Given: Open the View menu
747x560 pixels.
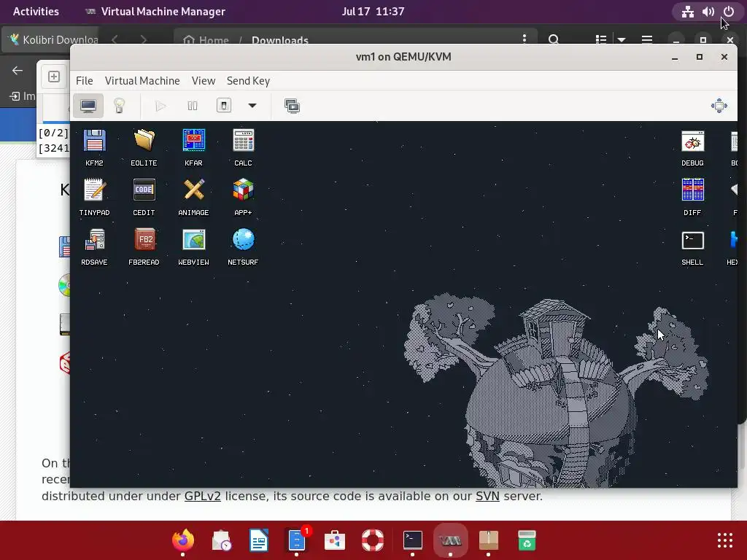Looking at the screenshot, I should [204, 81].
